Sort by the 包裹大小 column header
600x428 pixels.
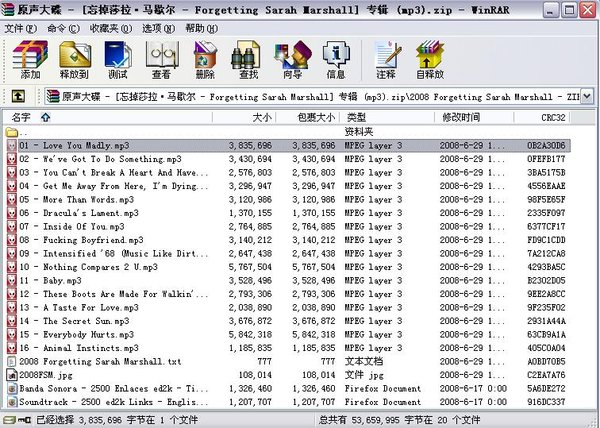(x=308, y=117)
